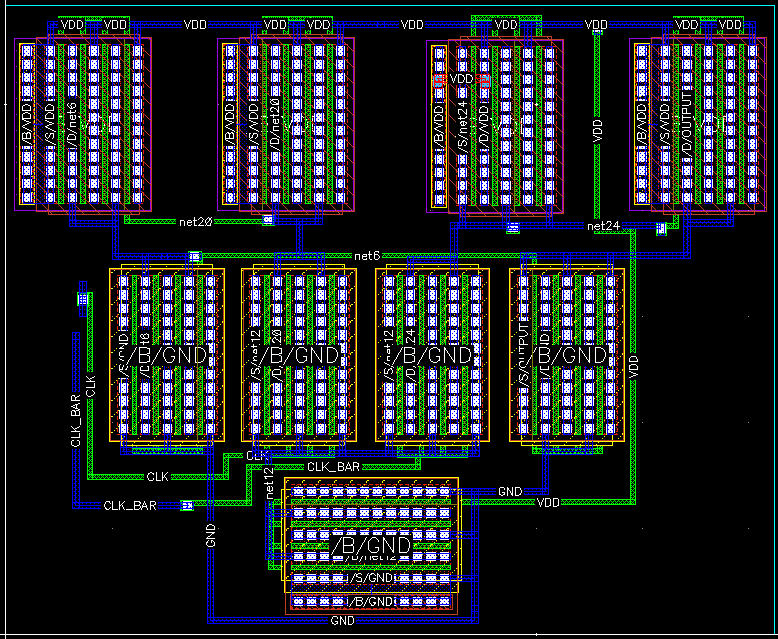Click the vertical CLK label on green wire

point(91,386)
